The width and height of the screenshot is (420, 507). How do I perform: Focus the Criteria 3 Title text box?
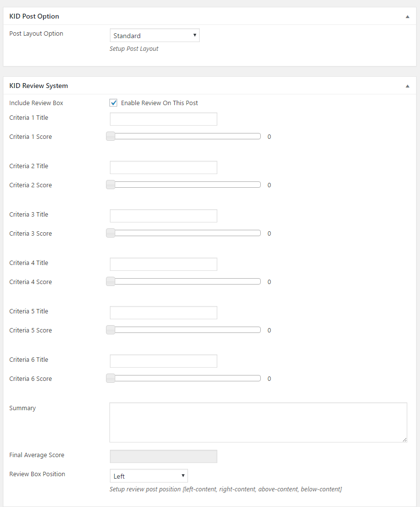click(x=163, y=216)
